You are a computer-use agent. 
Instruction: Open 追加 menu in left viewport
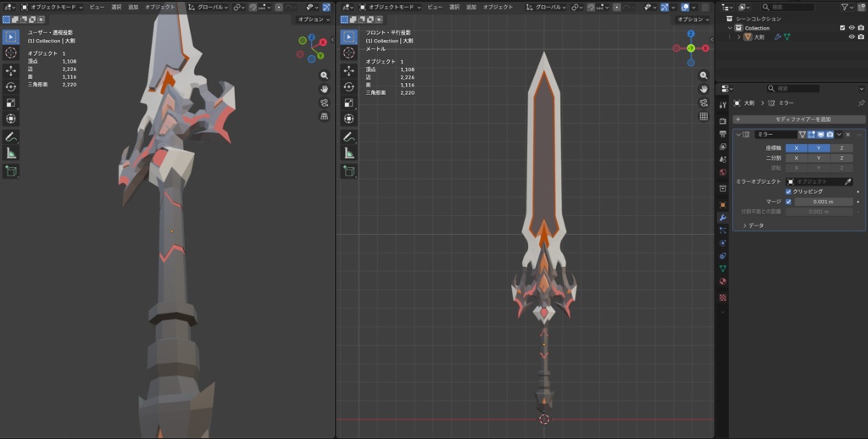pos(133,7)
